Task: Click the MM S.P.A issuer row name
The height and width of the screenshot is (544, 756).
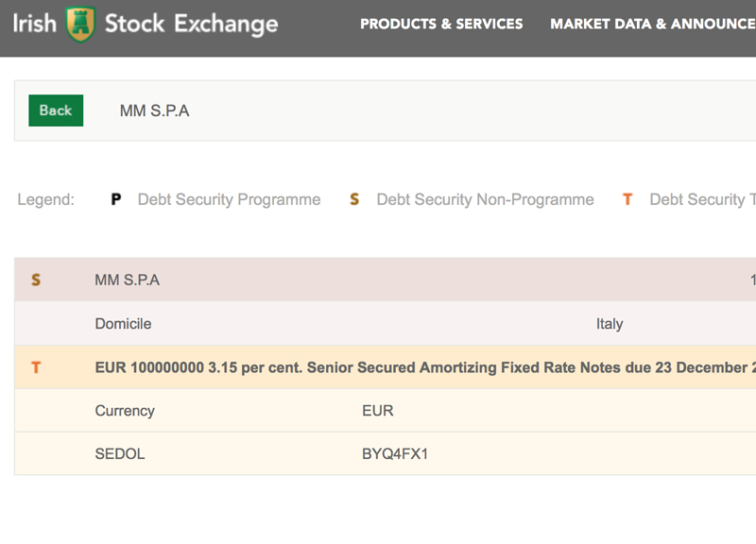Action: [127, 280]
